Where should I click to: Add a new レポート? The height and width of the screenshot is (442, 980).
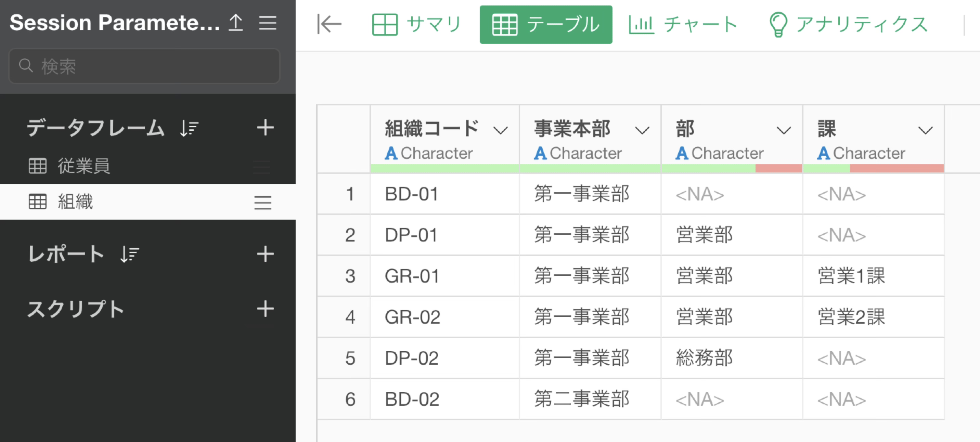[x=265, y=254]
